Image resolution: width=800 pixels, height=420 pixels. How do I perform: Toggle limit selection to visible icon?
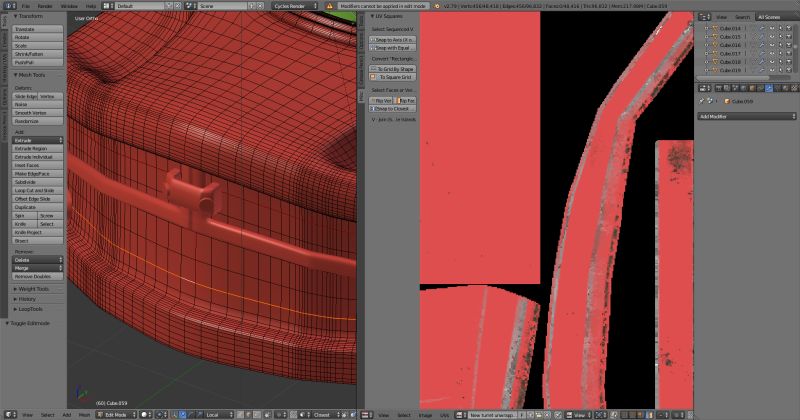pyautogui.click(x=268, y=414)
